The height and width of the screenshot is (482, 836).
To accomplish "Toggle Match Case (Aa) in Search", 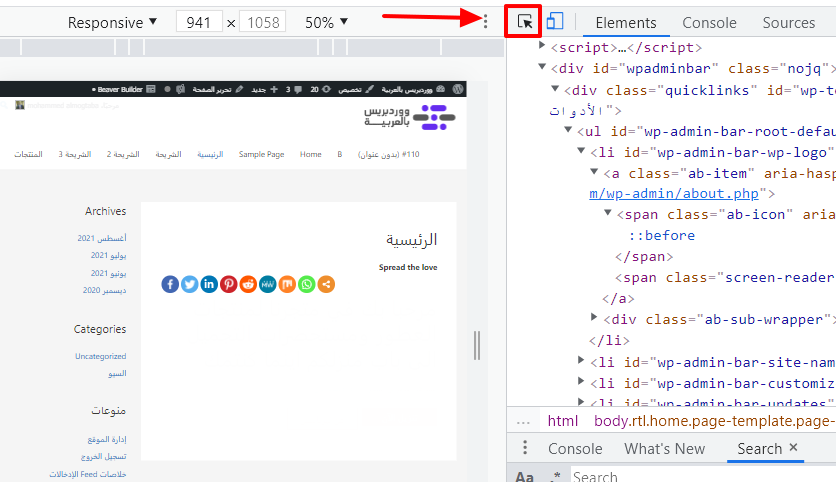I will point(525,476).
